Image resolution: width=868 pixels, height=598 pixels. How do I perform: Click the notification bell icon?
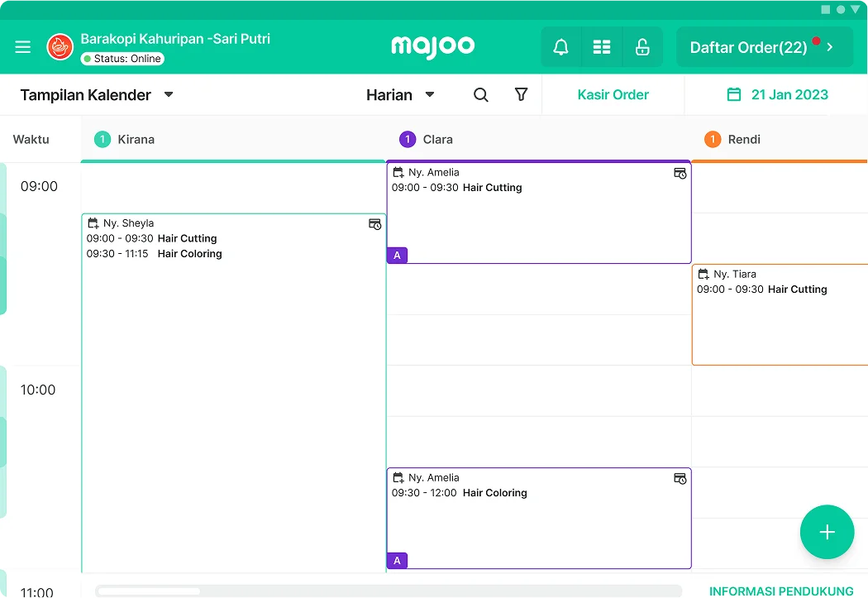pyautogui.click(x=560, y=47)
